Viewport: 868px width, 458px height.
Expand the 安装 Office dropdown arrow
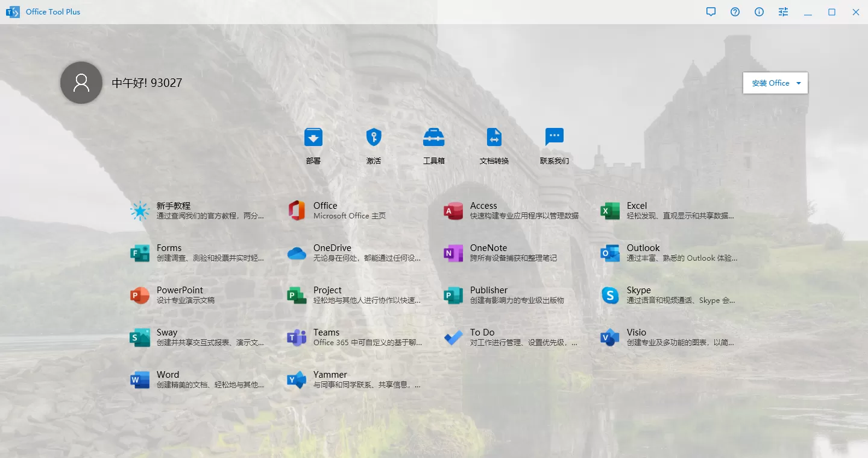click(799, 83)
